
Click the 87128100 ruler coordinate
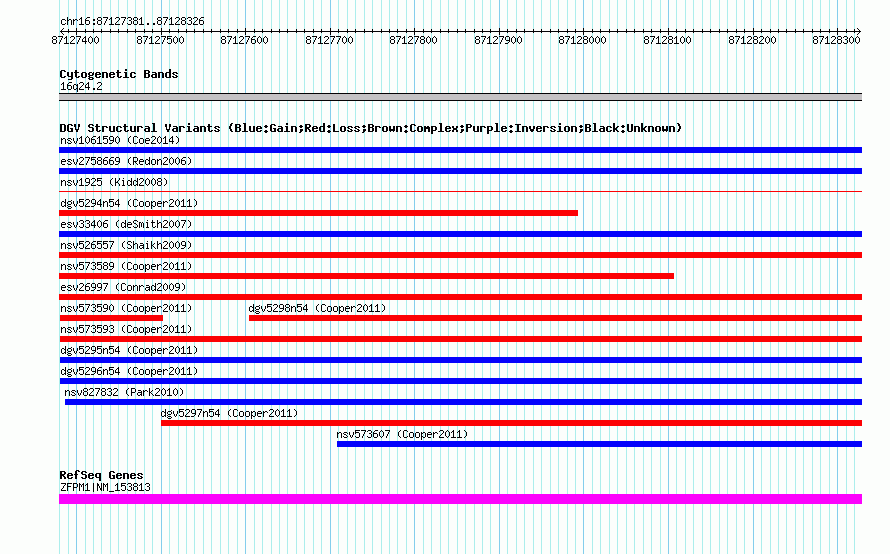pyautogui.click(x=668, y=40)
